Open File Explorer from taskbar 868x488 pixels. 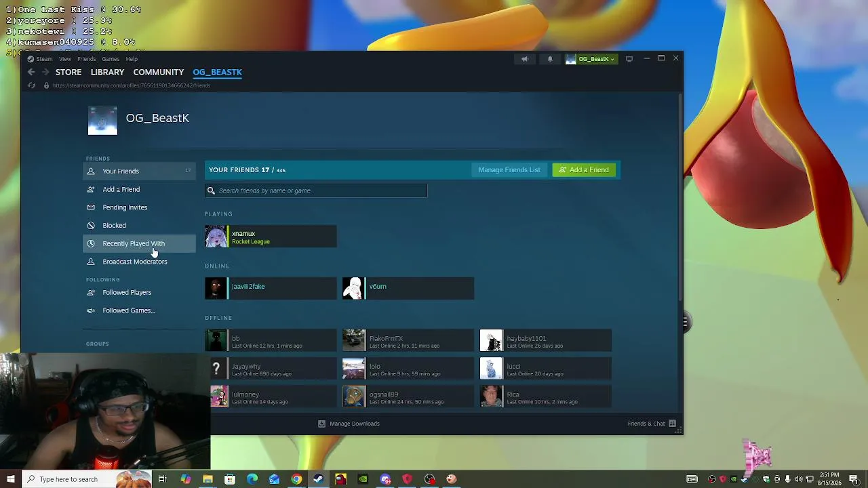(208, 479)
